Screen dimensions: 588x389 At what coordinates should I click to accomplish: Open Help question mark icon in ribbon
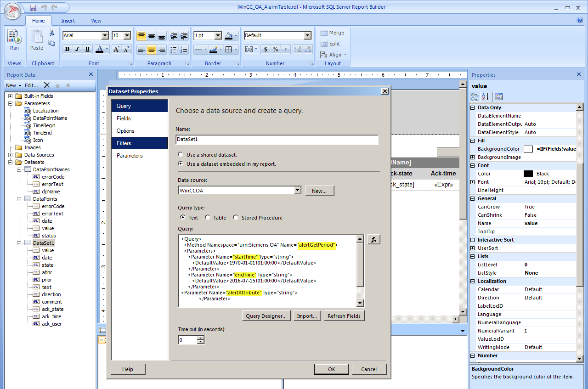click(x=580, y=20)
